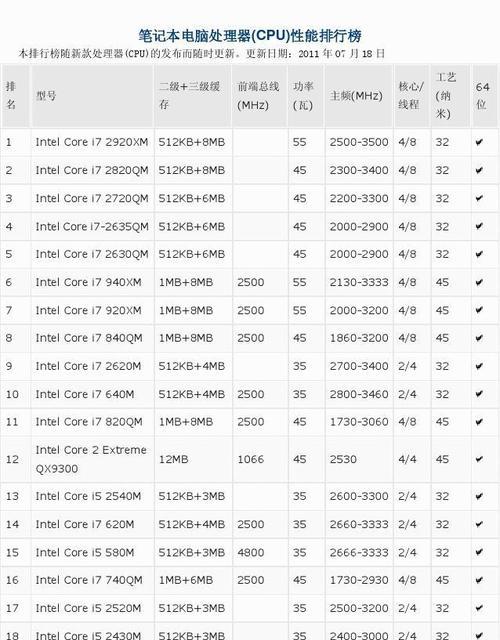Select the 功率 column header
The width and height of the screenshot is (500, 640).
click(x=303, y=96)
